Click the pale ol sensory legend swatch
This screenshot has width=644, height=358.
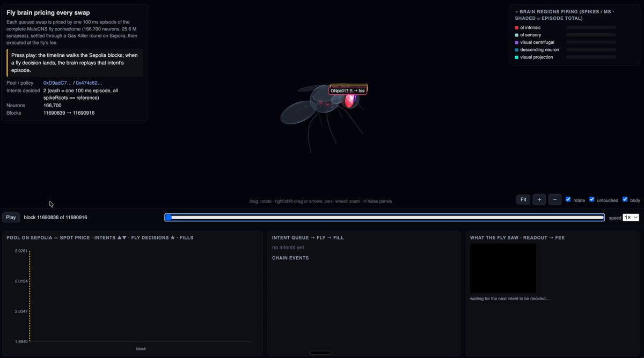pos(517,35)
